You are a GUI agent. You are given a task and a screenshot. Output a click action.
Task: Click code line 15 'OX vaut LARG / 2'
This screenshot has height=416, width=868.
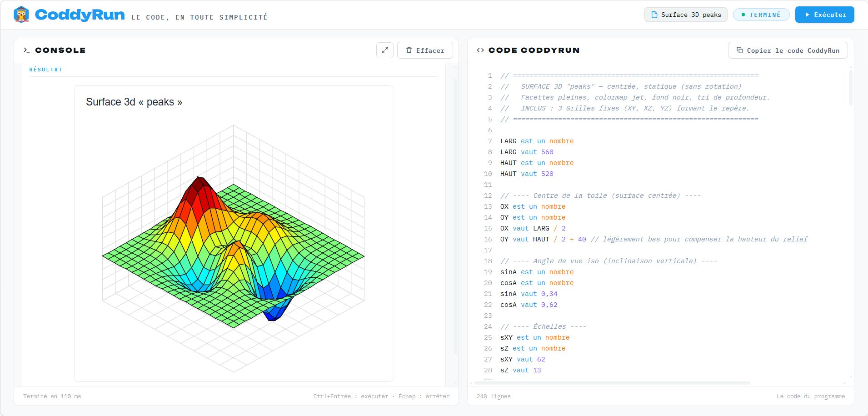pyautogui.click(x=533, y=228)
